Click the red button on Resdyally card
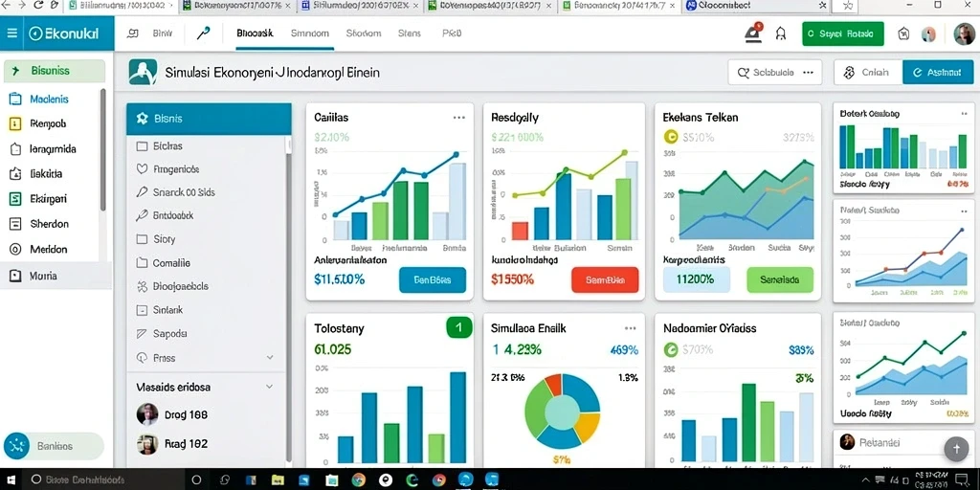 click(605, 280)
